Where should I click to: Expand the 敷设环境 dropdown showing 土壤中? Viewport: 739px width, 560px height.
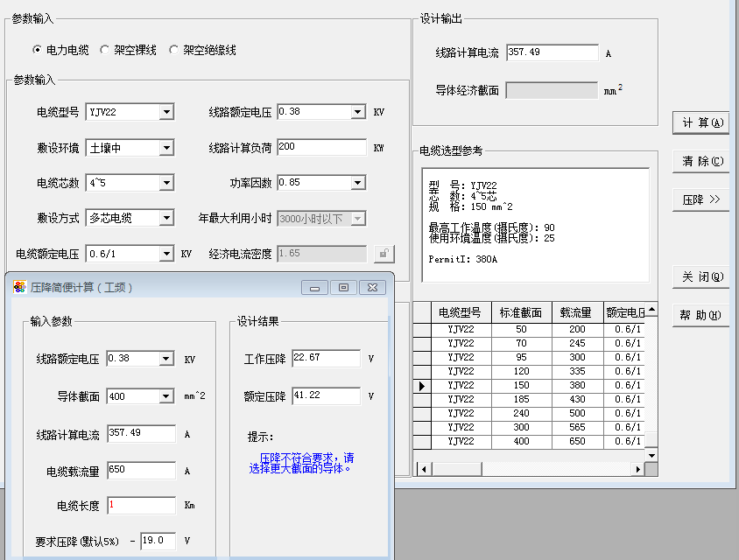click(166, 148)
